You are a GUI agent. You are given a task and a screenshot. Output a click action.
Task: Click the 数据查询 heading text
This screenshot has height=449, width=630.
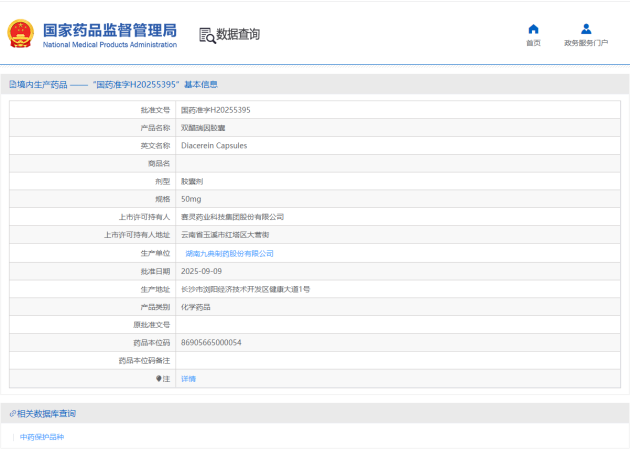point(238,35)
